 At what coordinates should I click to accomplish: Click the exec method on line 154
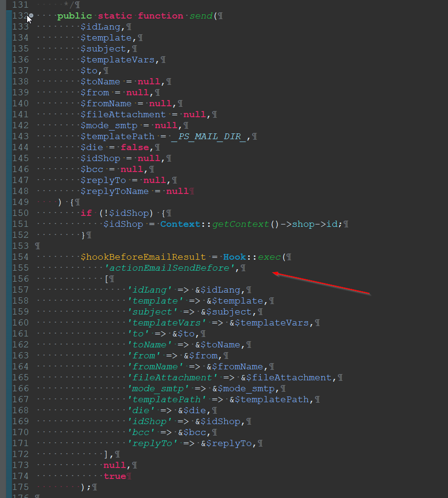click(x=269, y=257)
